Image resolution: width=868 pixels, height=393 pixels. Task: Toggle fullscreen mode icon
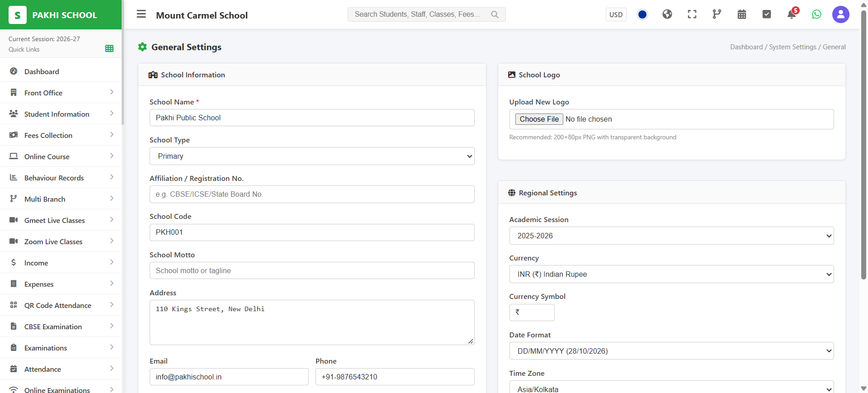point(692,14)
